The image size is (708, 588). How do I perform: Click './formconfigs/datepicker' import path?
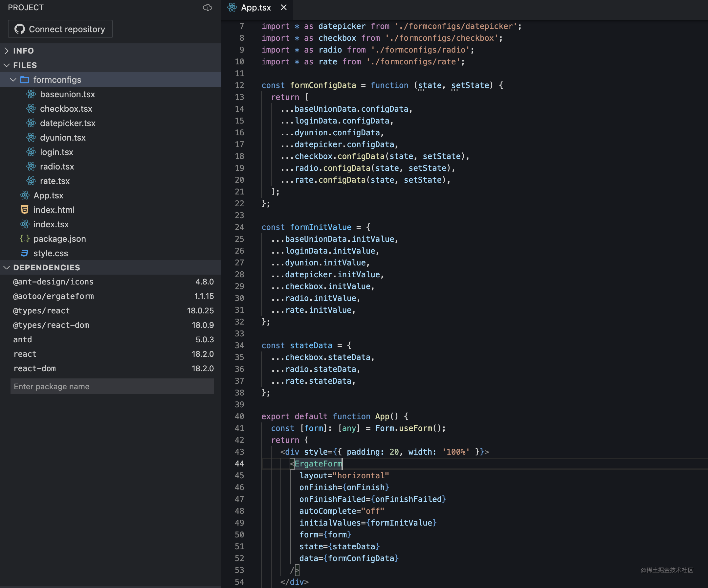point(456,26)
